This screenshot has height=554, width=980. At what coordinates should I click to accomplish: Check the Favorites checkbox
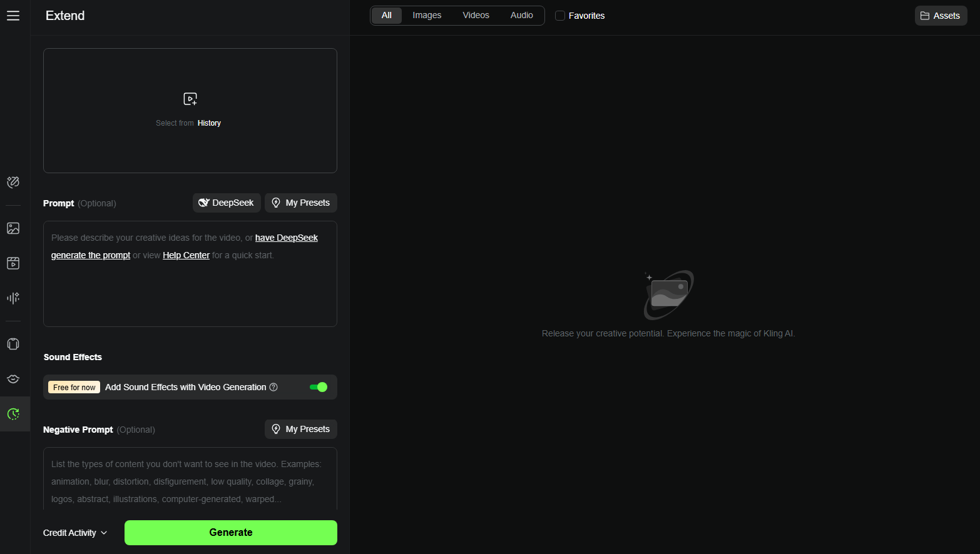click(x=560, y=16)
